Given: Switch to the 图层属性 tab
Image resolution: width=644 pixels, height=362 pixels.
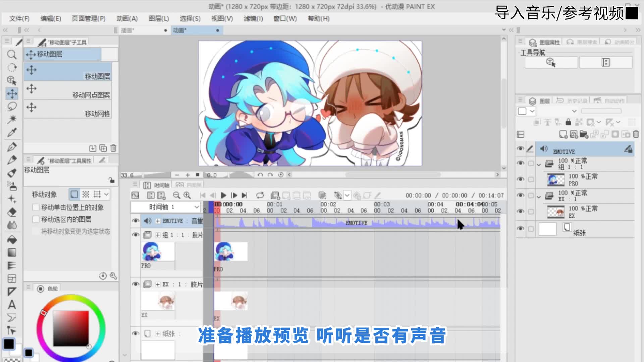Looking at the screenshot, I should [x=545, y=42].
